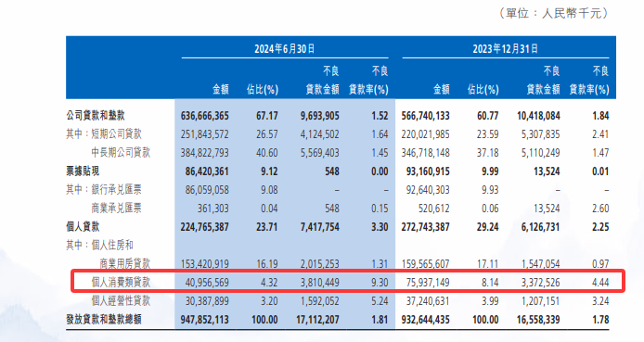Viewport: 644px width, 342px height.
Task: Click the value 361,303
Action: [x=213, y=209]
